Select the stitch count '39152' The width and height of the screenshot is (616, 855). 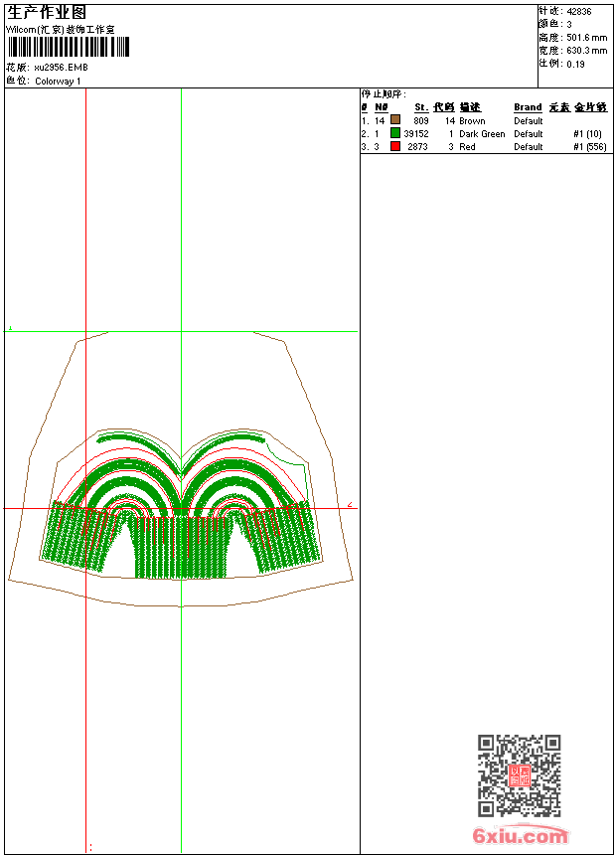click(x=416, y=134)
